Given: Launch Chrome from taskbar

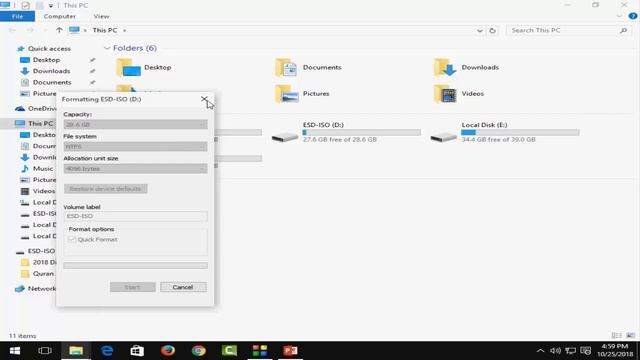Looking at the screenshot, I should tap(199, 351).
